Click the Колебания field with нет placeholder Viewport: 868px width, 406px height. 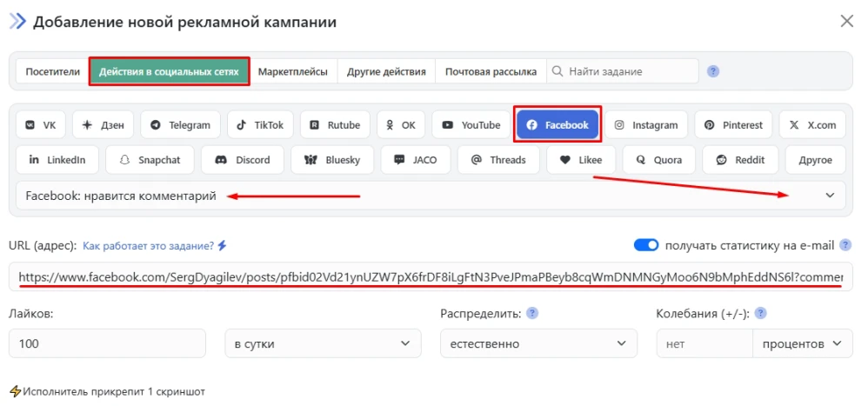pyautogui.click(x=704, y=343)
